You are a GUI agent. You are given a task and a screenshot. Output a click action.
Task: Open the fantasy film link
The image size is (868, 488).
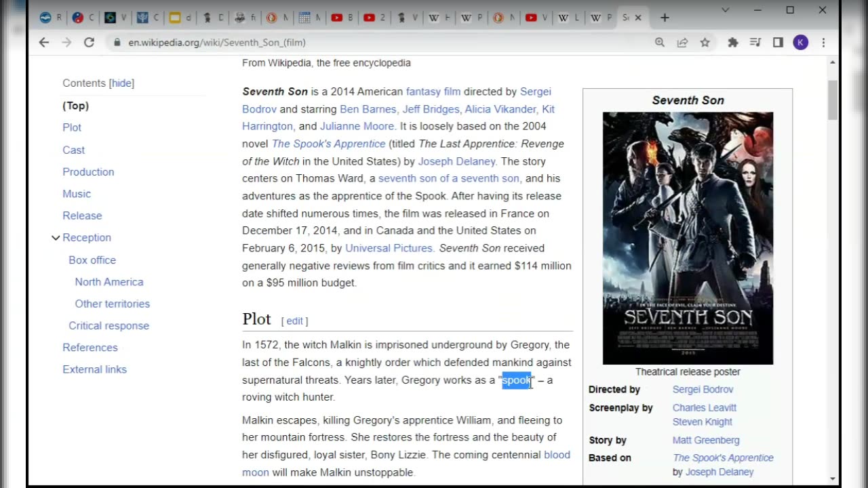pos(433,91)
